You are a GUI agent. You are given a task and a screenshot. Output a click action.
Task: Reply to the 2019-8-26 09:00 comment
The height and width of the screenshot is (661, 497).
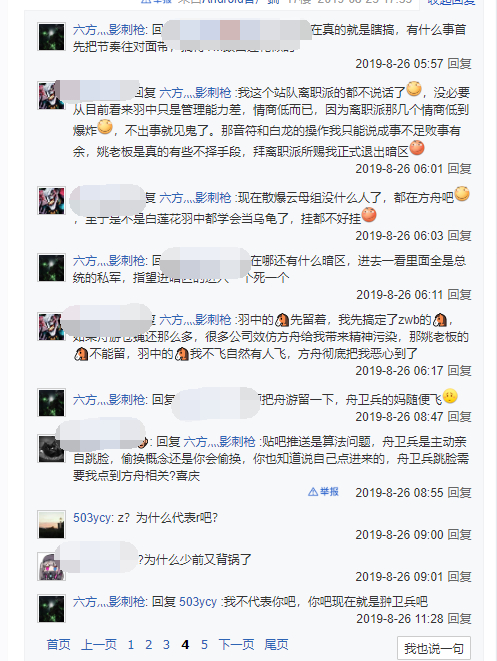click(x=459, y=535)
